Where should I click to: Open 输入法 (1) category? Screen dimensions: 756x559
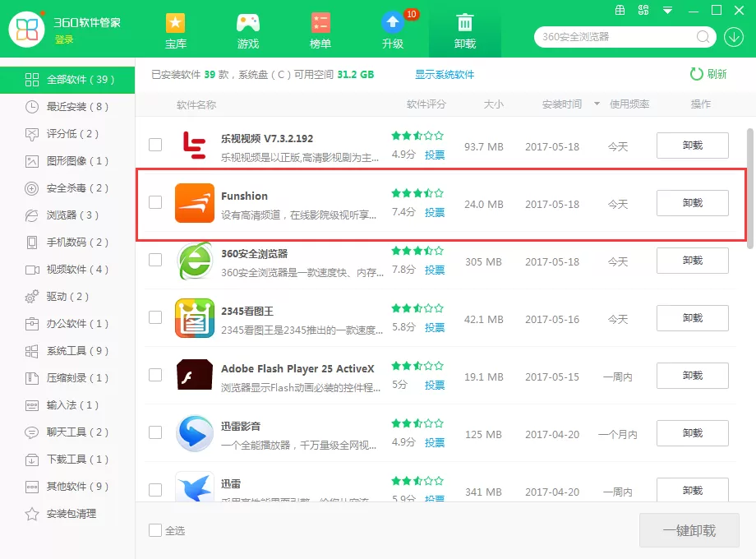pyautogui.click(x=67, y=404)
